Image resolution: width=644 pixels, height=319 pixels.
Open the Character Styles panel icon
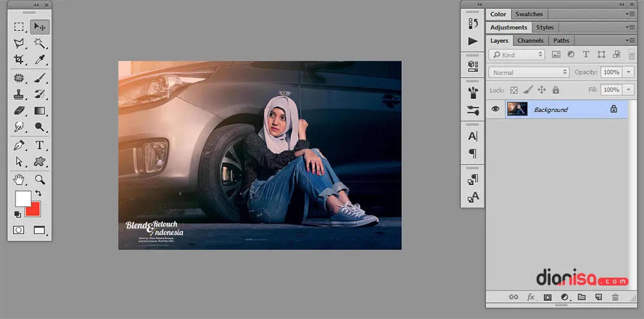coord(473,197)
